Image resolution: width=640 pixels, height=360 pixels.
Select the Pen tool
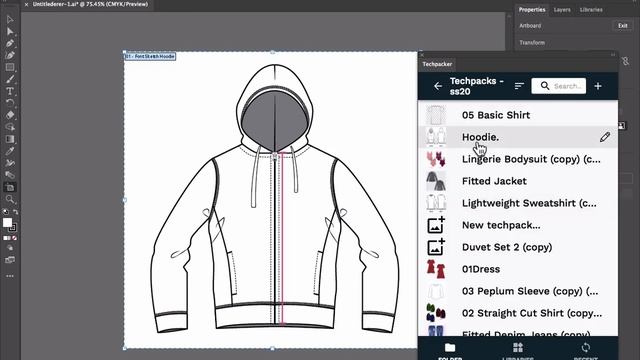10,43
